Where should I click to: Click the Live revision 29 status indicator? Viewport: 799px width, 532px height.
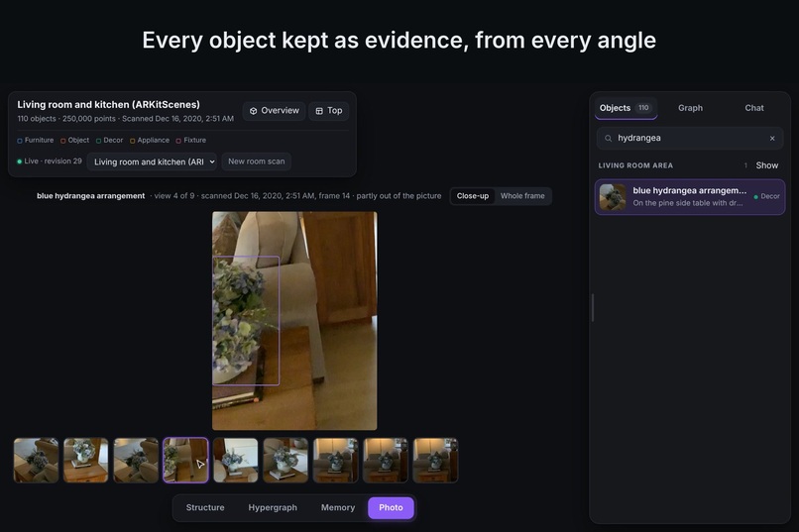(50, 161)
